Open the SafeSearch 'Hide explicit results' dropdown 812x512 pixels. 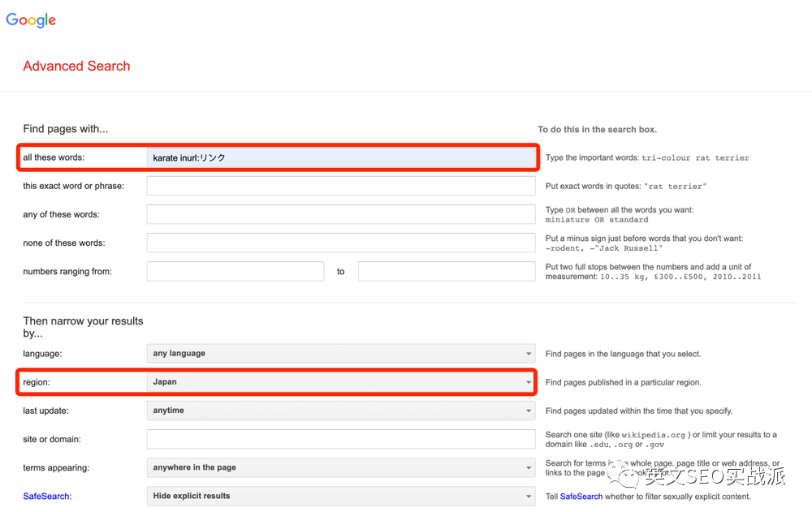tap(341, 496)
